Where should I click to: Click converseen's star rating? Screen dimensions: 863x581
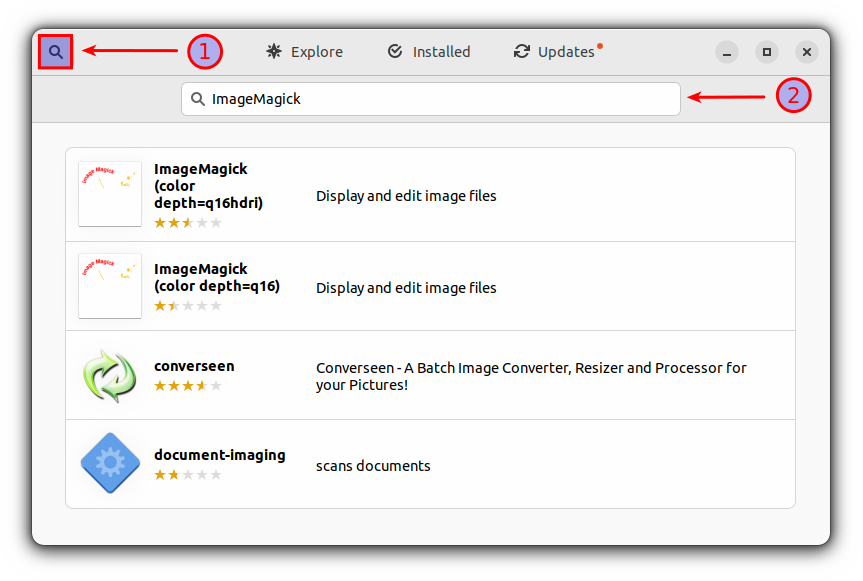tap(187, 385)
